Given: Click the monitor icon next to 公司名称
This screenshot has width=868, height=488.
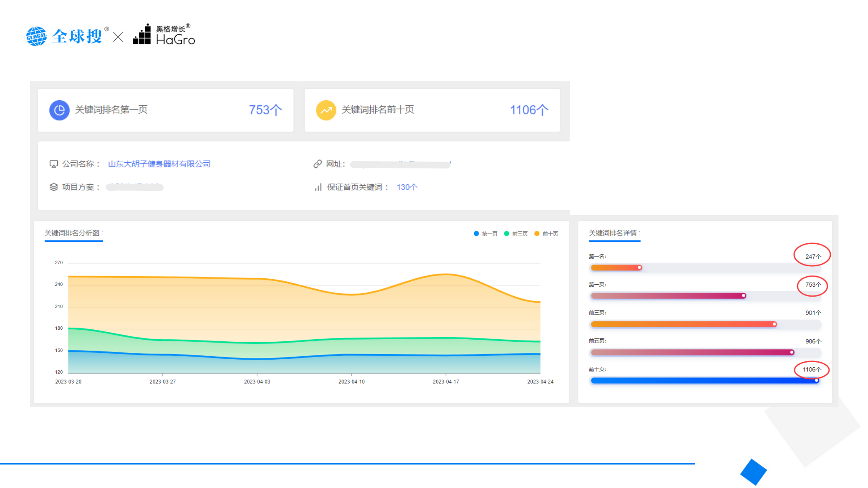Looking at the screenshot, I should pos(54,164).
